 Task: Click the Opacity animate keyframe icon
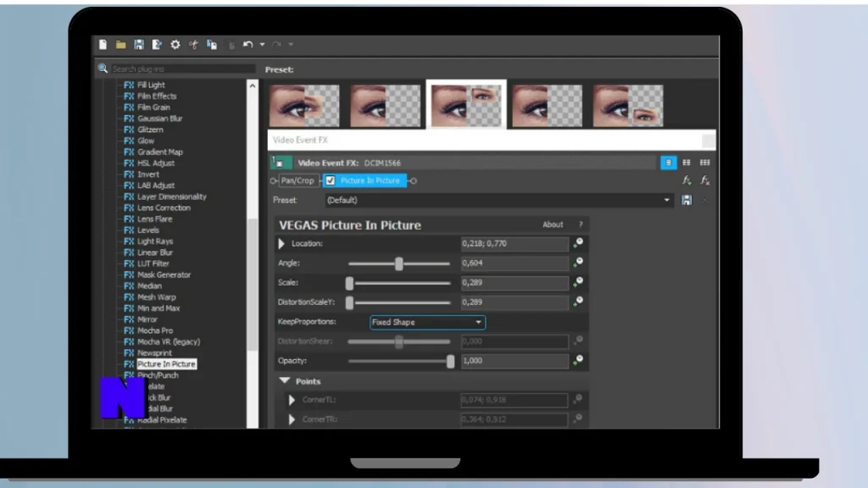(x=578, y=360)
